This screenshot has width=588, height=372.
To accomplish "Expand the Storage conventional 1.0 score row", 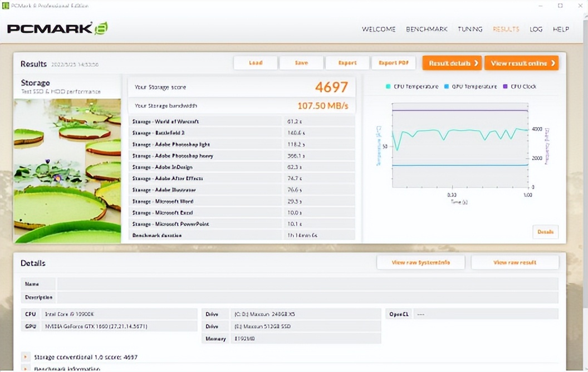I will (x=25, y=357).
